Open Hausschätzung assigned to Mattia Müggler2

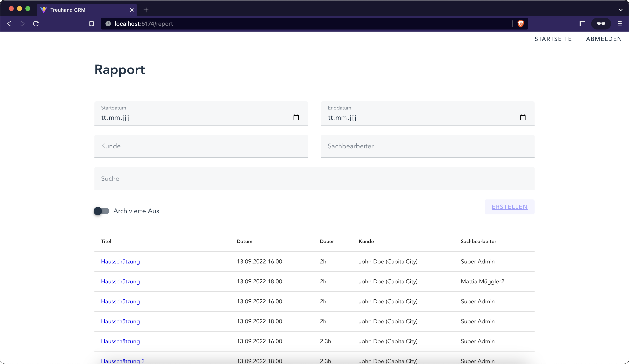pyautogui.click(x=120, y=282)
